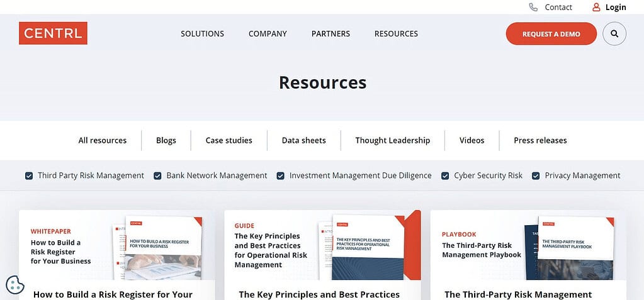644x300 pixels.
Task: Open the Press releases tab
Action: 540,140
